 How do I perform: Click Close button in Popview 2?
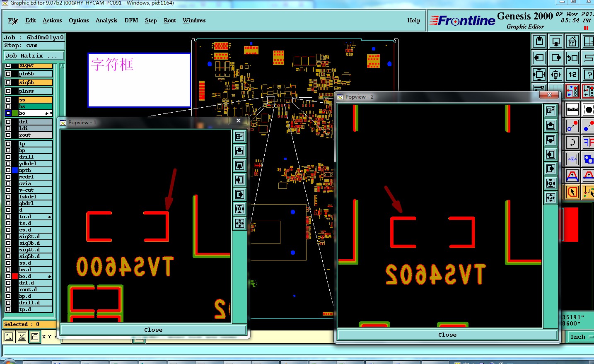(447, 335)
